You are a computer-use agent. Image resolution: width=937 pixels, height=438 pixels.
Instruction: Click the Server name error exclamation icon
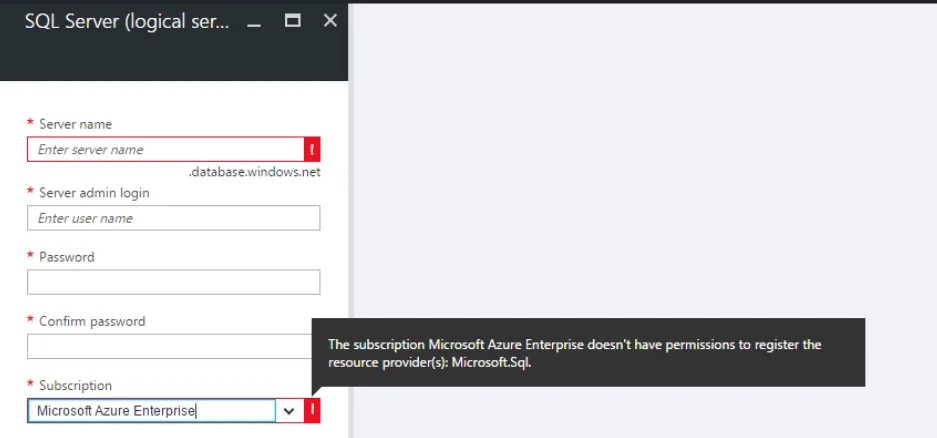point(312,149)
